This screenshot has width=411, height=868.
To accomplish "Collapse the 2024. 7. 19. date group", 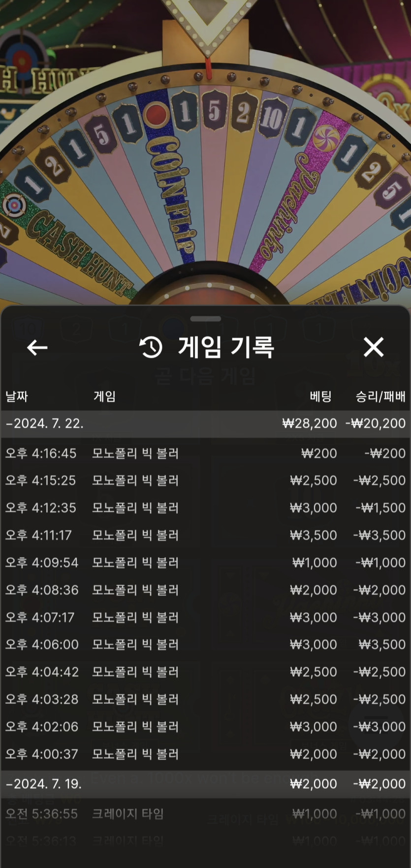I will click(x=206, y=784).
